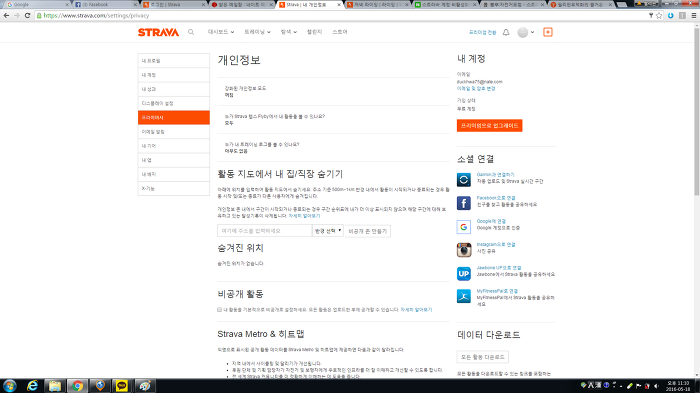
Task: Click the orange upload plus icon
Action: (548, 32)
